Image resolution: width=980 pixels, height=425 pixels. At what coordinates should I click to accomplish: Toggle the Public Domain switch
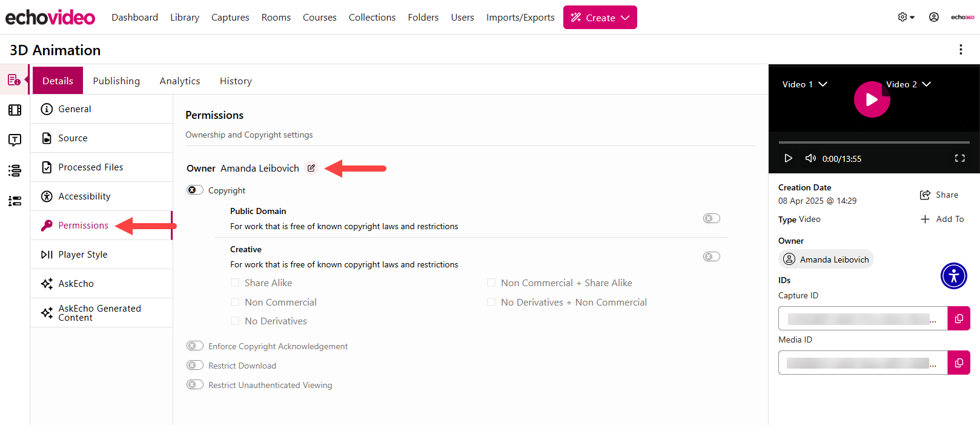(x=712, y=218)
